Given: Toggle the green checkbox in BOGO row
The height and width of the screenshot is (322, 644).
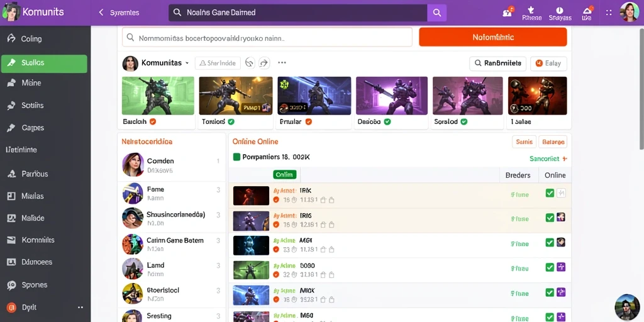Looking at the screenshot, I should pos(550,267).
